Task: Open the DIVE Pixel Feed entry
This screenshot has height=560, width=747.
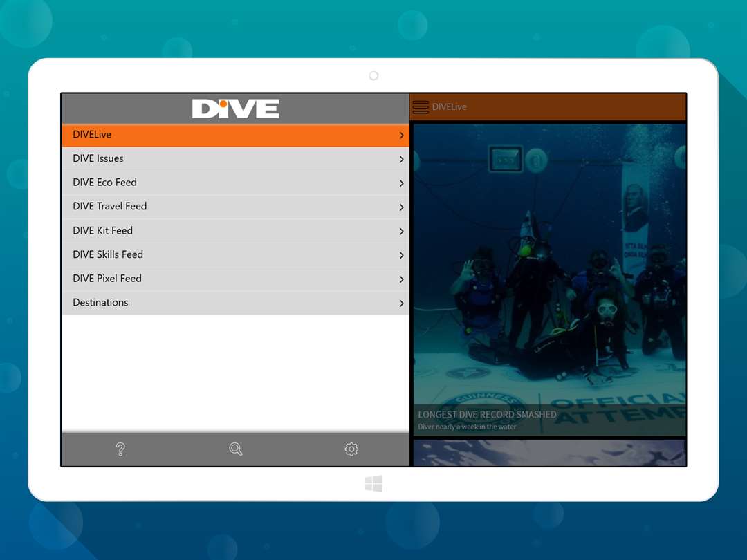Action: (x=235, y=279)
